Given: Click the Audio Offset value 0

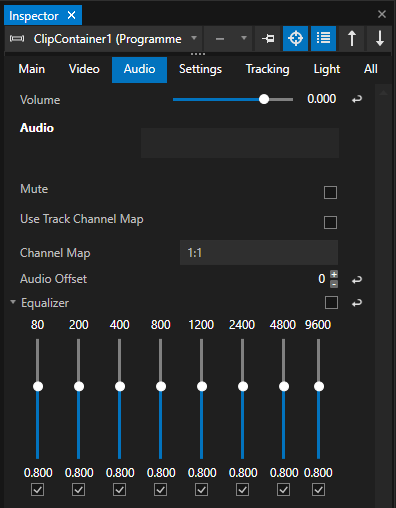Looking at the screenshot, I should pyautogui.click(x=322, y=279).
